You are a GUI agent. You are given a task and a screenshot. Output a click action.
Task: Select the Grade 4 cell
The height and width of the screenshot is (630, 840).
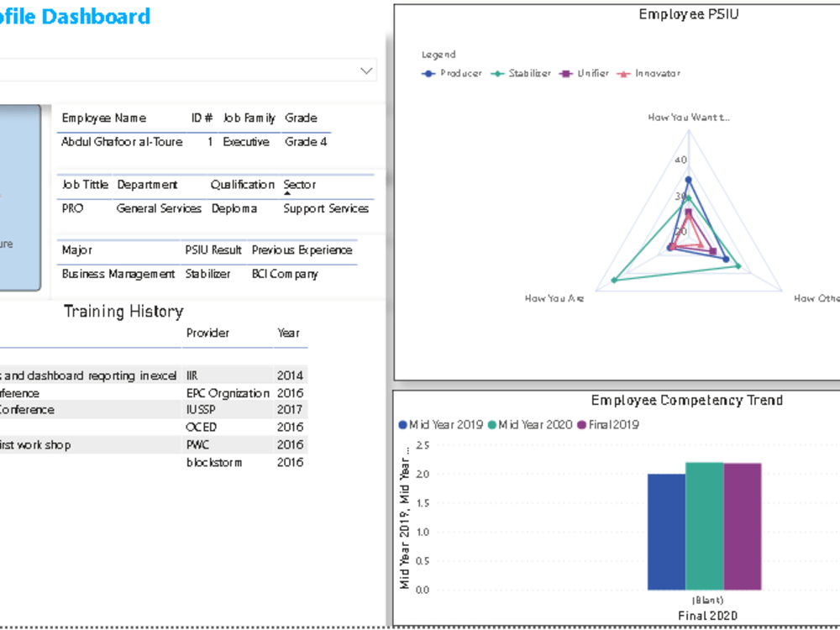click(x=306, y=142)
